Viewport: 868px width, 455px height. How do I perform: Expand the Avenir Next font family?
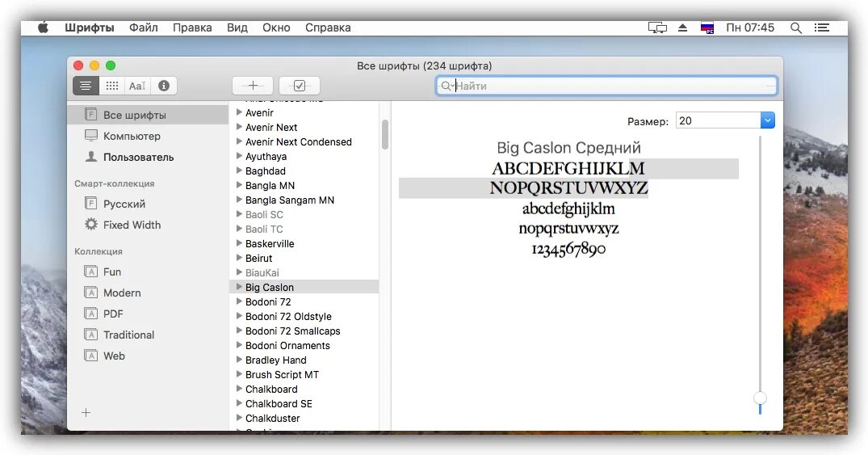239,126
